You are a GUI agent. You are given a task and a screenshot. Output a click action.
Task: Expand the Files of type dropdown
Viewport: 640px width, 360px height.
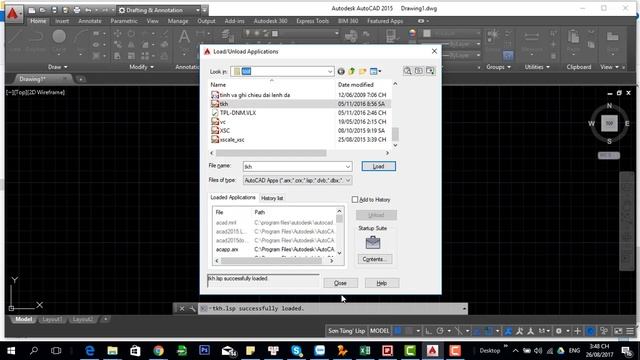tap(348, 180)
